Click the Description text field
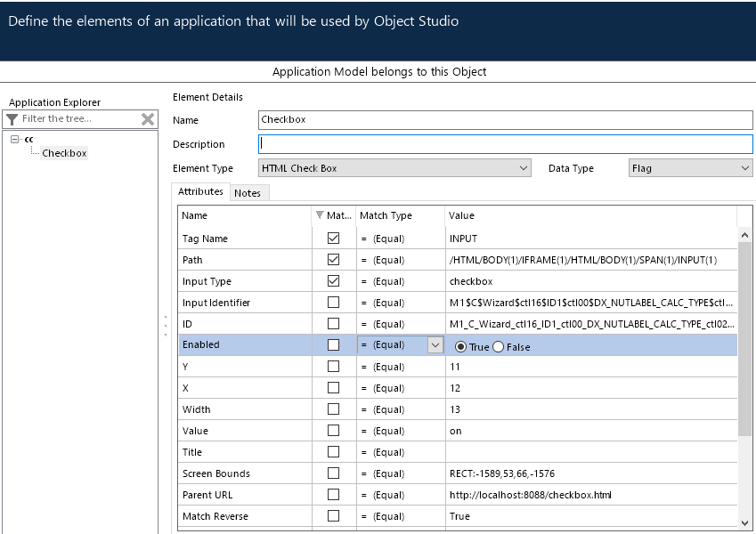 click(505, 143)
